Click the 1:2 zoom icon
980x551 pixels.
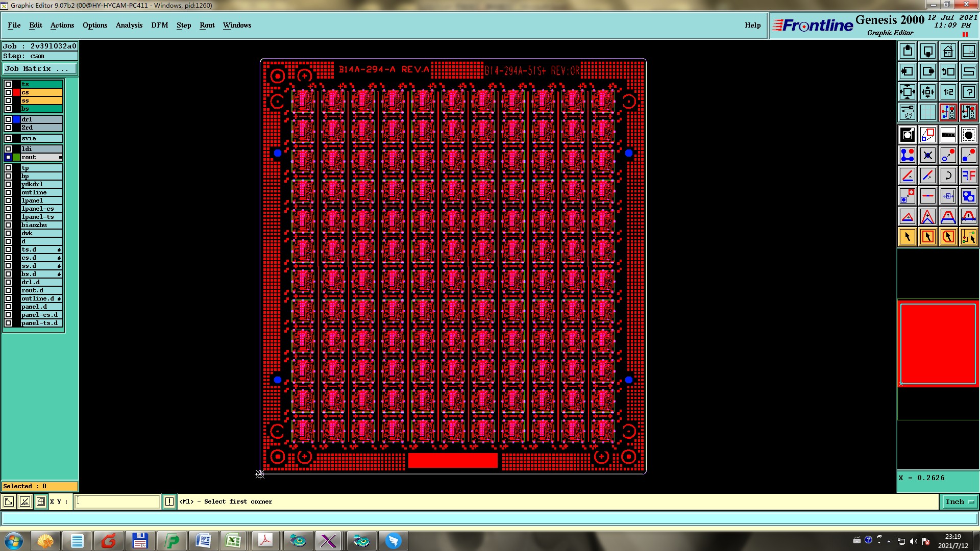click(948, 92)
